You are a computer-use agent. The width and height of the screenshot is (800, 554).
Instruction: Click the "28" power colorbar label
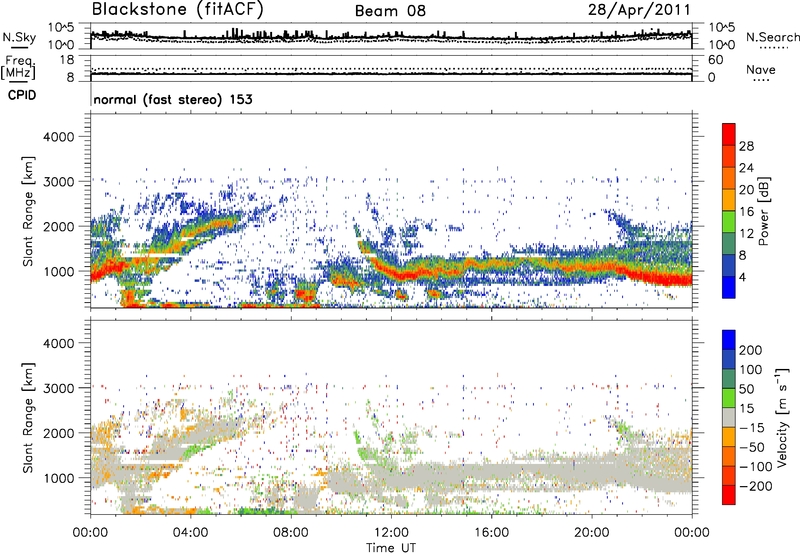point(746,146)
